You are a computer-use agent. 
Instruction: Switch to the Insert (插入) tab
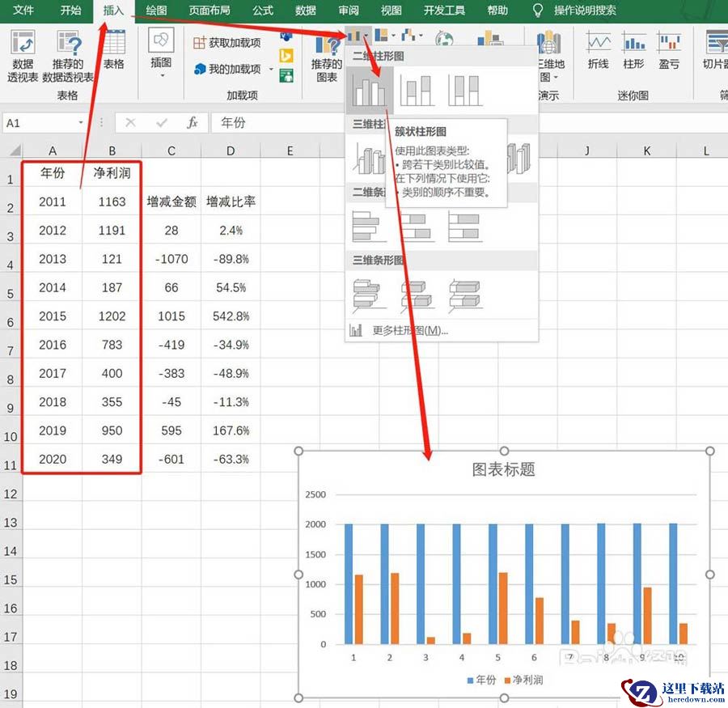tap(114, 11)
